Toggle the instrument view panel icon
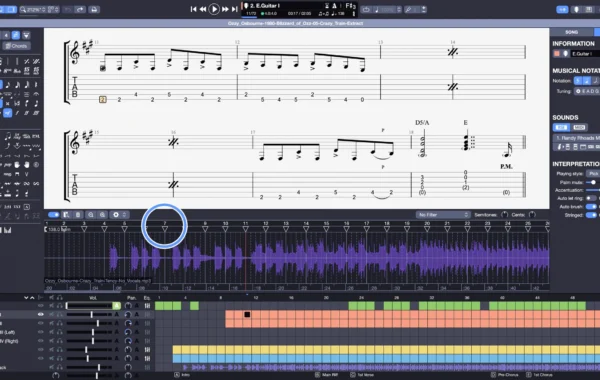 point(576,10)
